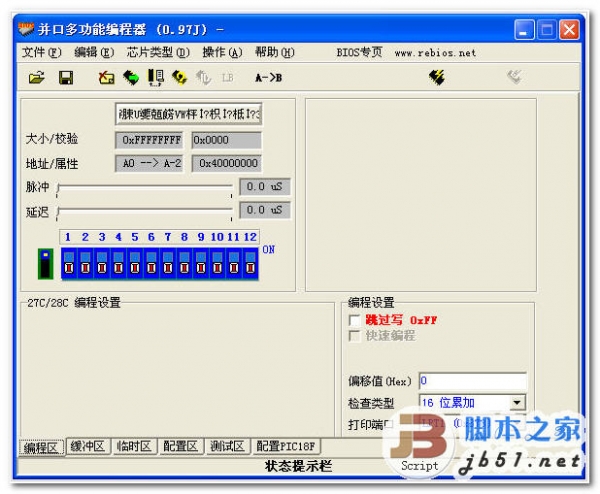
Task: Open the 操作(A) menu
Action: pyautogui.click(x=222, y=52)
